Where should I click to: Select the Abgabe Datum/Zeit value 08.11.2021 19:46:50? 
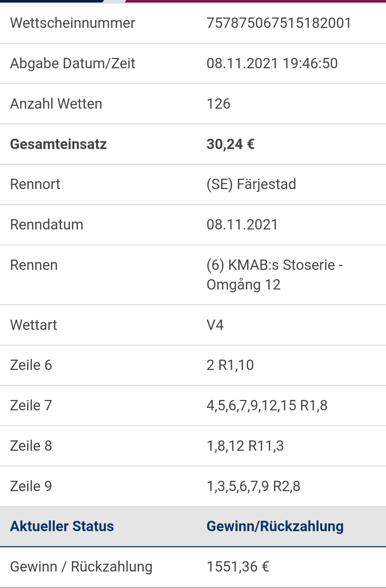[272, 64]
